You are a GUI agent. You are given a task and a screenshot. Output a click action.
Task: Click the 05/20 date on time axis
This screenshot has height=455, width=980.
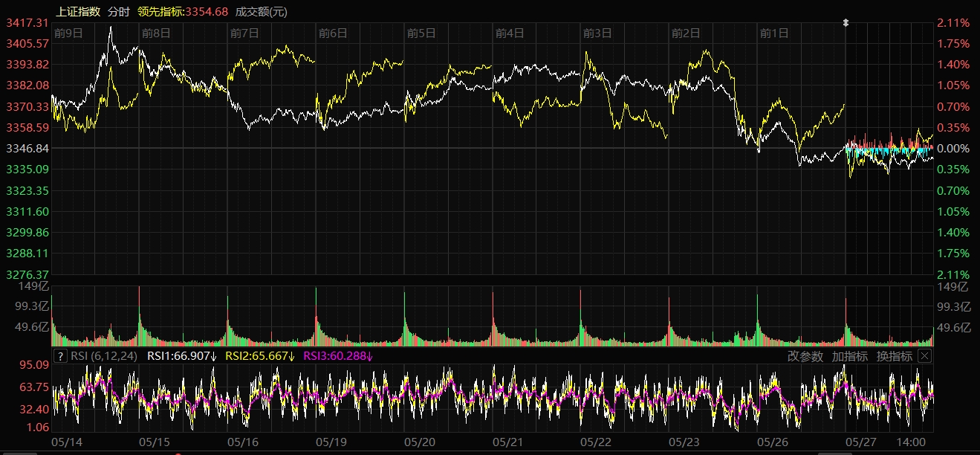[420, 442]
